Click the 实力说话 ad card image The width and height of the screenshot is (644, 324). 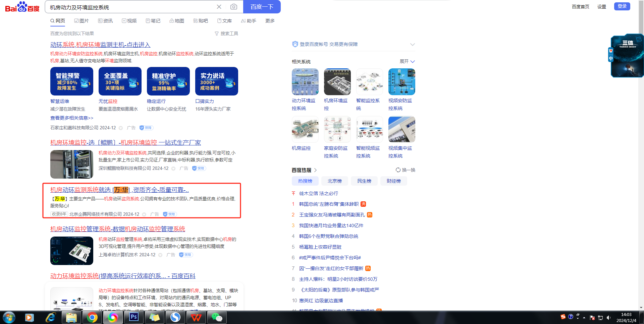point(217,81)
